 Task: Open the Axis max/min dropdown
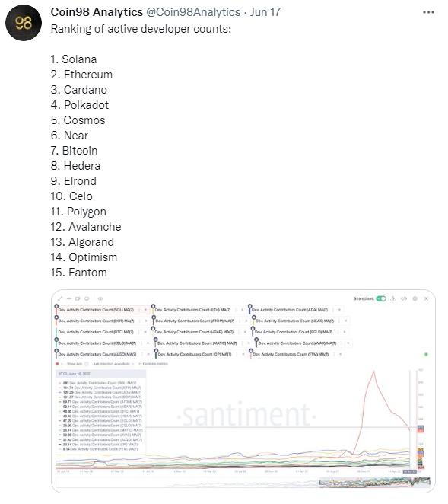click(113, 364)
